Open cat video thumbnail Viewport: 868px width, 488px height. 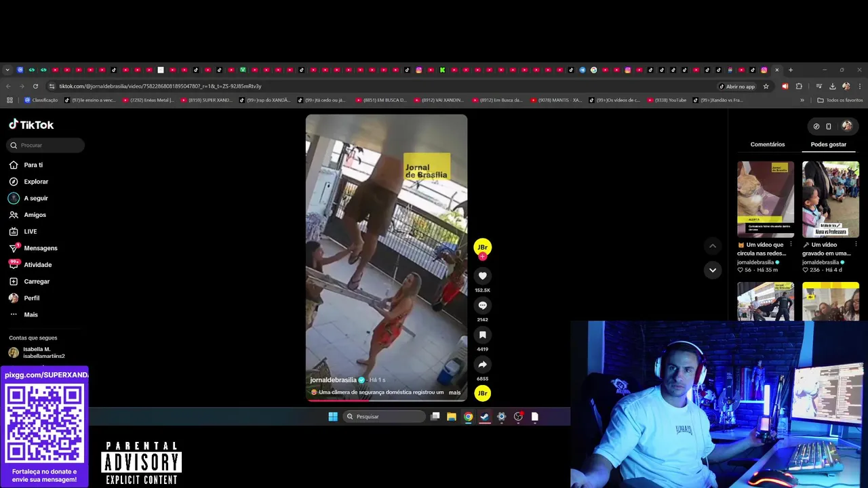[766, 199]
